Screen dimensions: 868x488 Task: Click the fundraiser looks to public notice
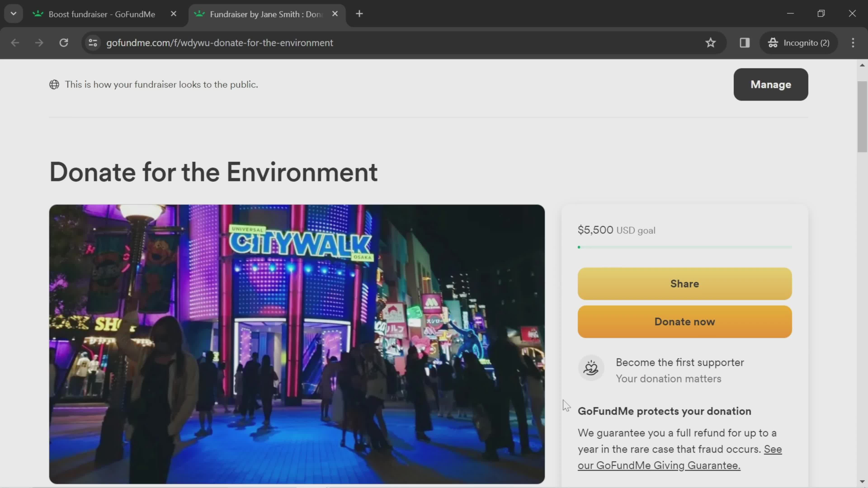[x=161, y=84]
